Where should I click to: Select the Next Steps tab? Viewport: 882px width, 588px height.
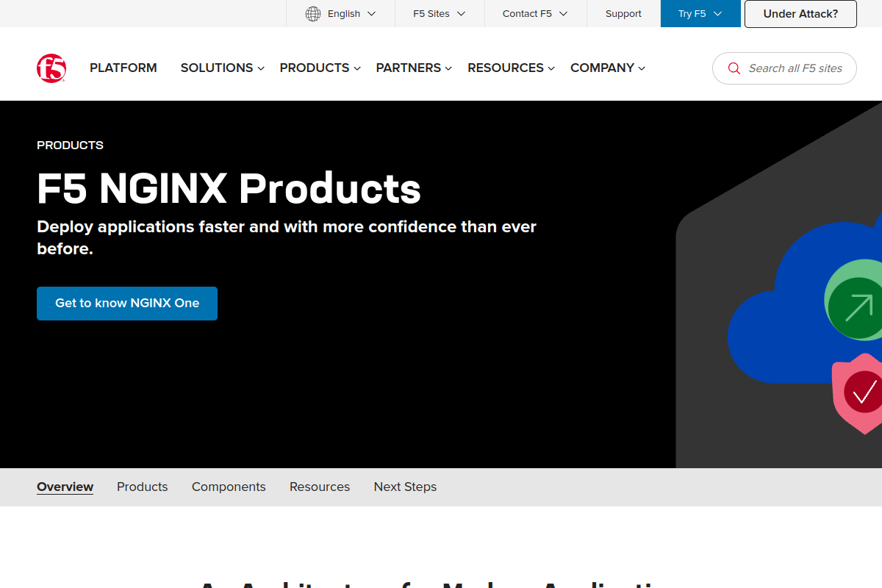coord(405,487)
